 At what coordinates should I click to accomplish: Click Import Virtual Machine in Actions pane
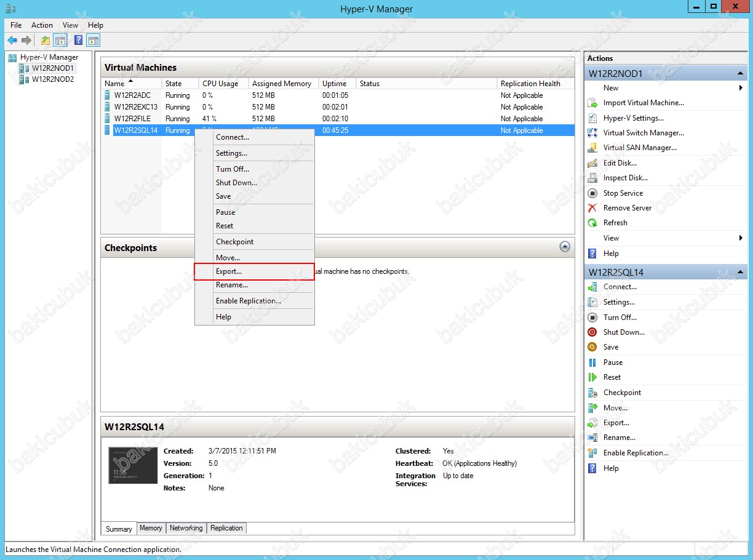643,103
